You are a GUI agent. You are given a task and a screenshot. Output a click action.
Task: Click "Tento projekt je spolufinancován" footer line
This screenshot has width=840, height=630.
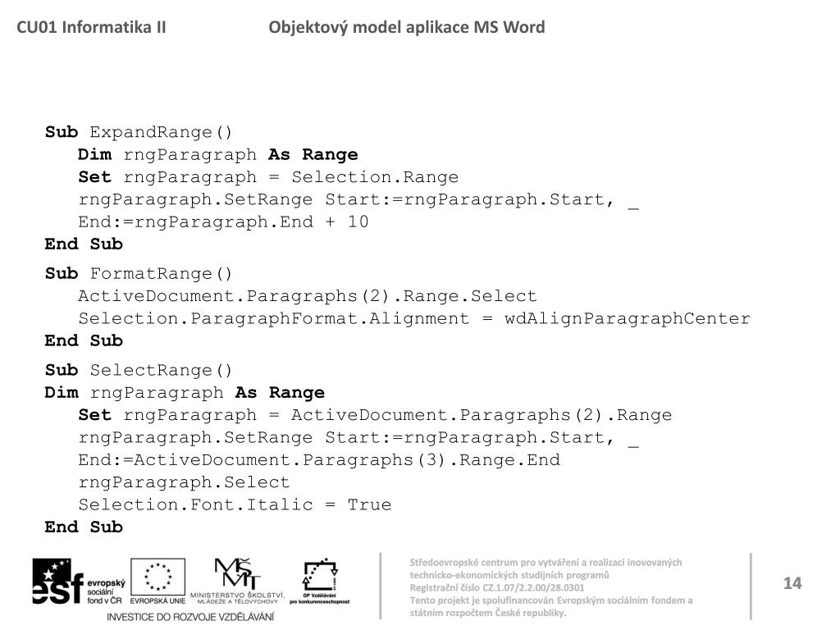[551, 600]
